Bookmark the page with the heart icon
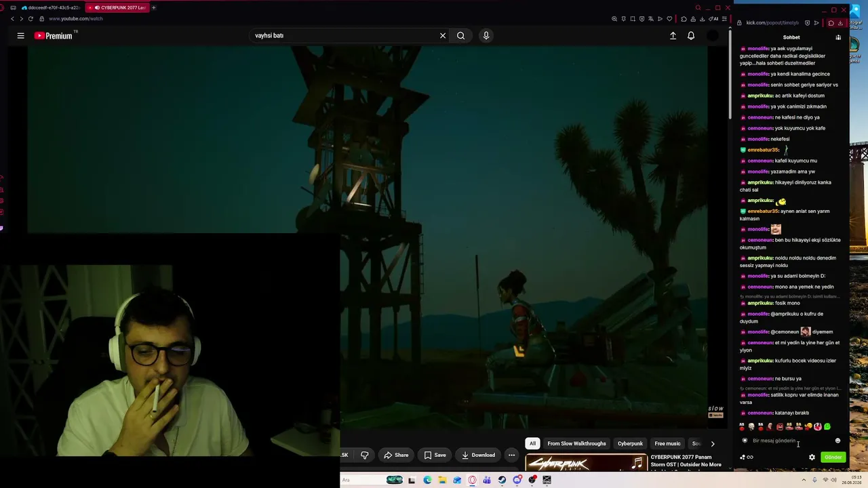Image resolution: width=868 pixels, height=488 pixels. tap(669, 19)
